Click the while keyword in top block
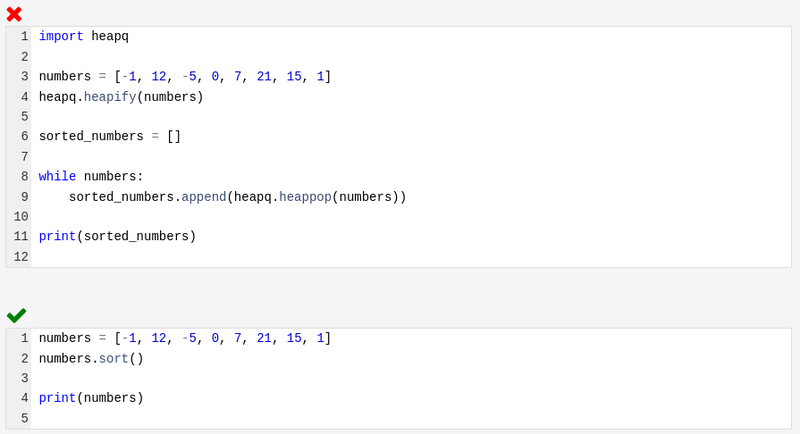 (57, 176)
